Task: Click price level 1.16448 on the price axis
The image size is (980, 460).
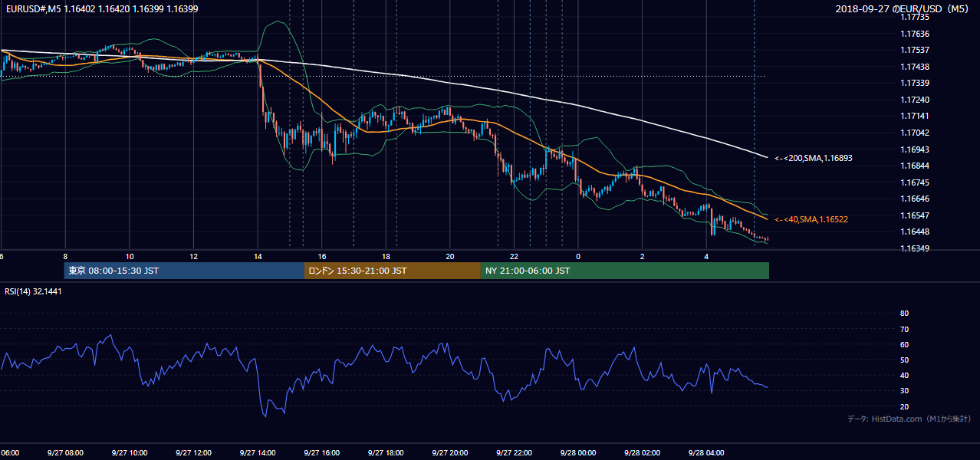Action: click(915, 232)
